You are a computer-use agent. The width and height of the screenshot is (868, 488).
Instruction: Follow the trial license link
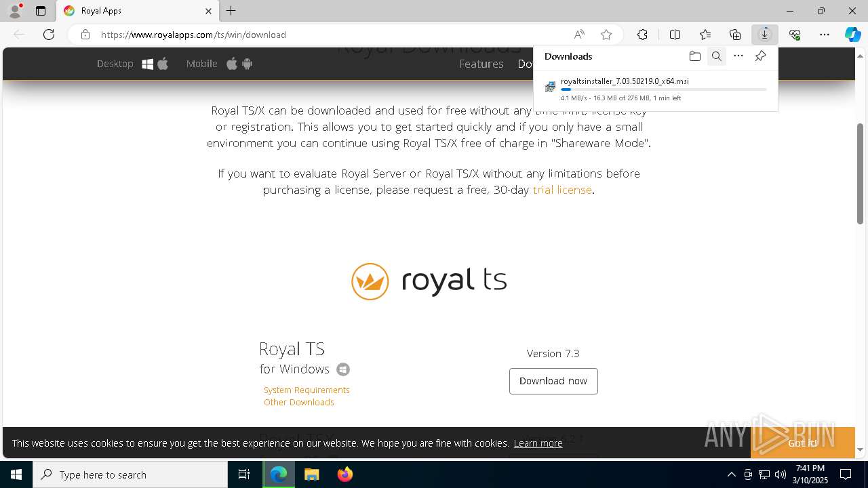click(x=562, y=190)
